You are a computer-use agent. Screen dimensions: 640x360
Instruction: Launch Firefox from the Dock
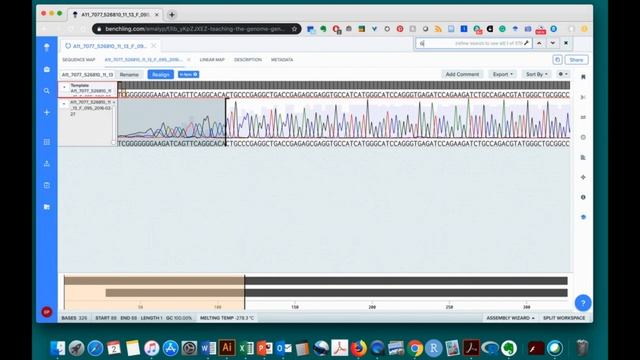coord(358,348)
